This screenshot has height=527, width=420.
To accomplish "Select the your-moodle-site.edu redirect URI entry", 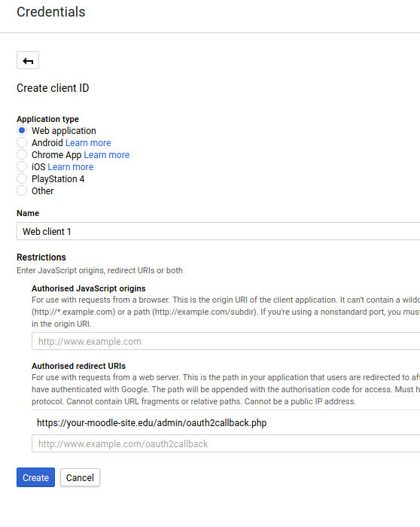I will 152,423.
